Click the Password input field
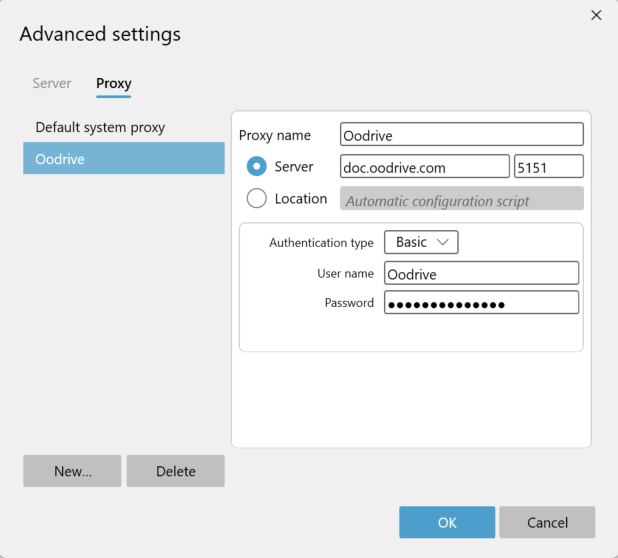 [481, 303]
